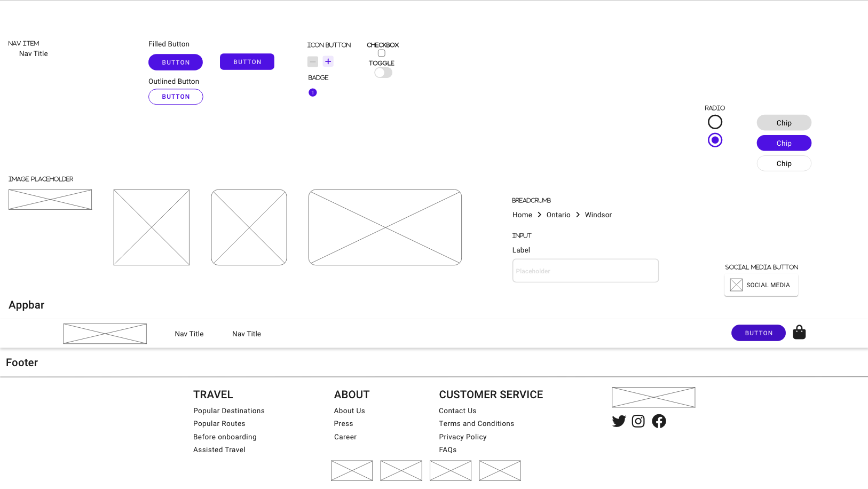Open the Privacy Policy footer link

(x=463, y=437)
